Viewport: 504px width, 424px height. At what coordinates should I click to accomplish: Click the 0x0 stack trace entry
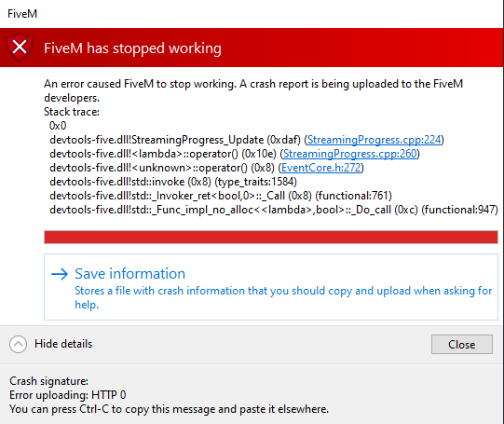coord(58,126)
